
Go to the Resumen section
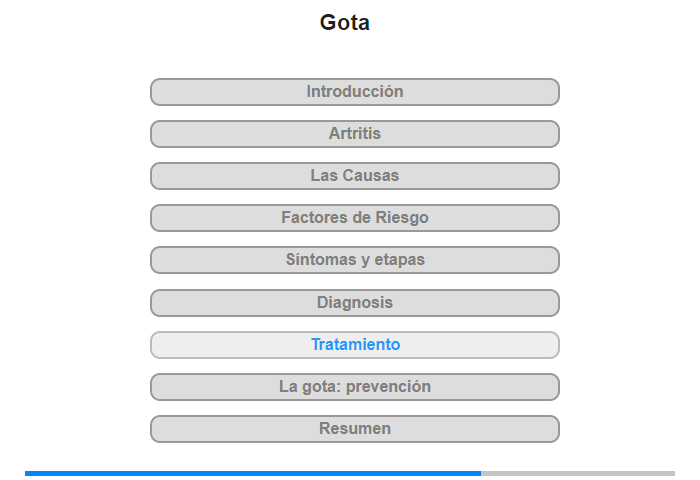tap(354, 429)
